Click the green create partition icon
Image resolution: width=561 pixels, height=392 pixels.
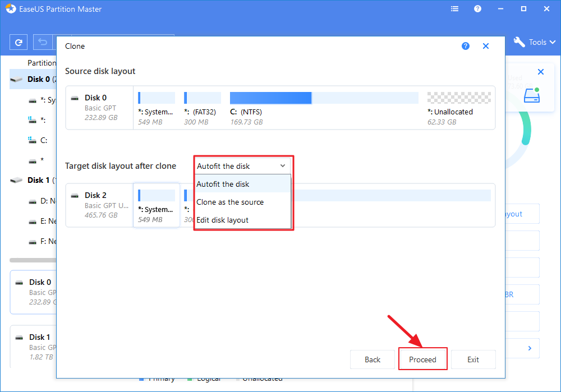tap(532, 95)
